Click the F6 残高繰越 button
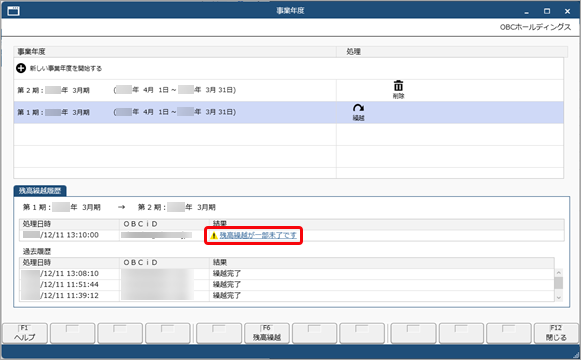 point(267,333)
